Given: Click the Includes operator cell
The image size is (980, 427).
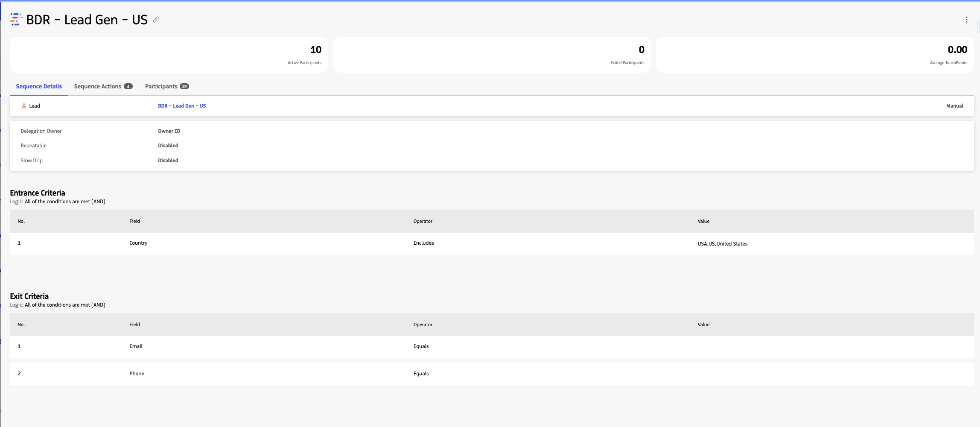Looking at the screenshot, I should [423, 243].
